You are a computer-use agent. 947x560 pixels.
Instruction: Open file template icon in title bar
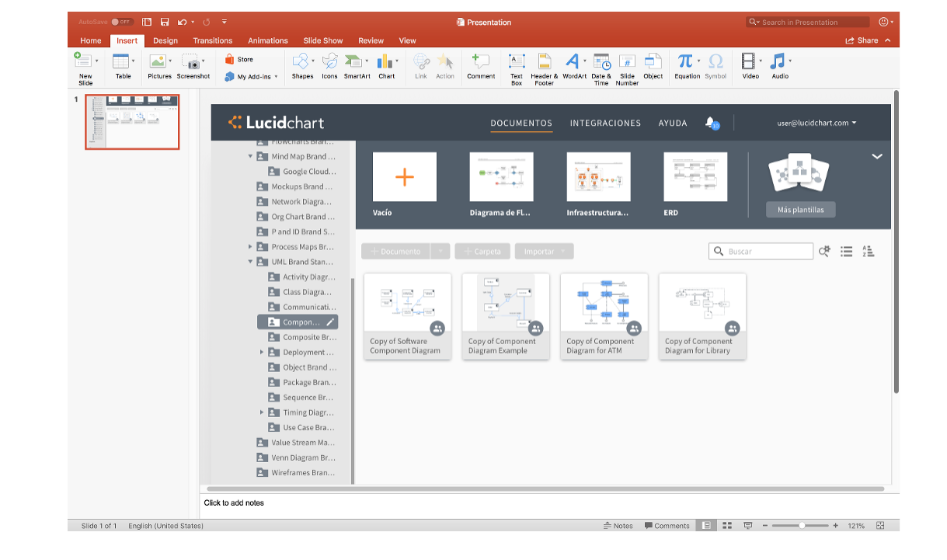click(x=147, y=22)
